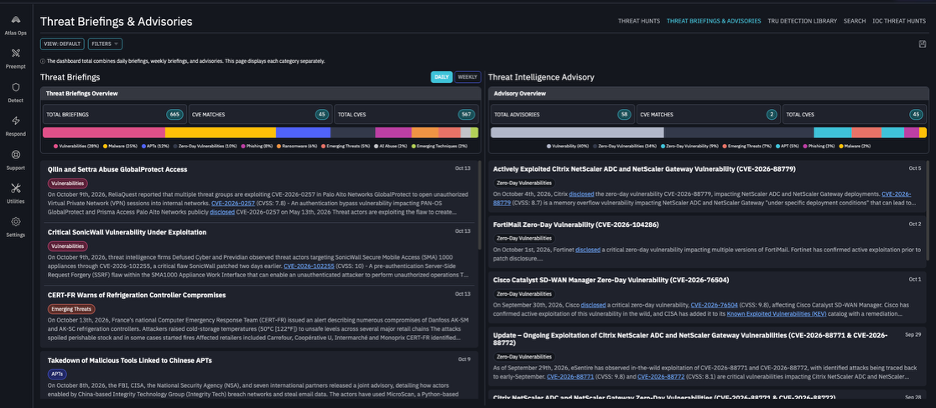Click Zero-Day Vulnerabilities tag under FortiMail advisory
This screenshot has width=936, height=408.
pyautogui.click(x=524, y=238)
